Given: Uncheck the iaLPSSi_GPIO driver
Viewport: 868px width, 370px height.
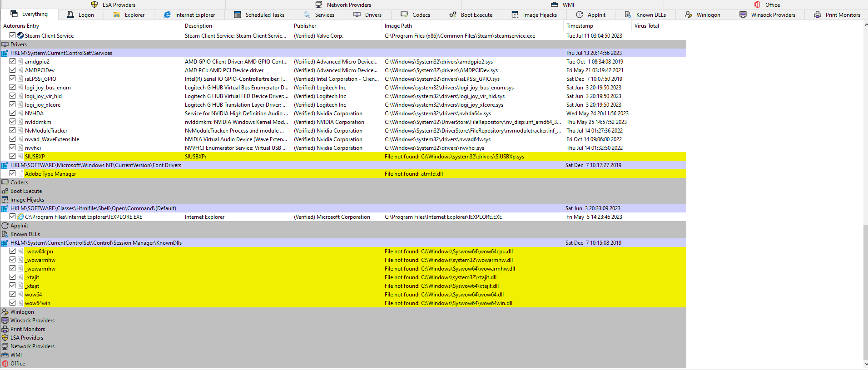Looking at the screenshot, I should click(x=13, y=78).
